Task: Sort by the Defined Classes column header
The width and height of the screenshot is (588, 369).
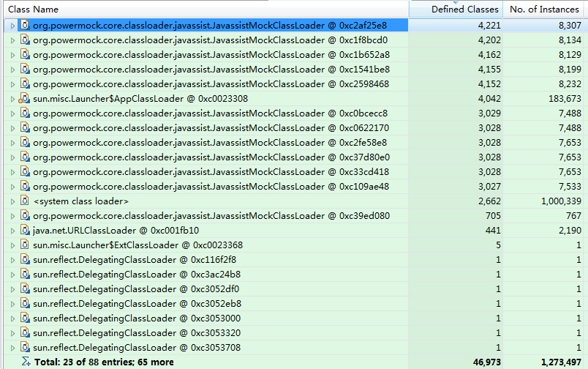Action: click(x=456, y=9)
